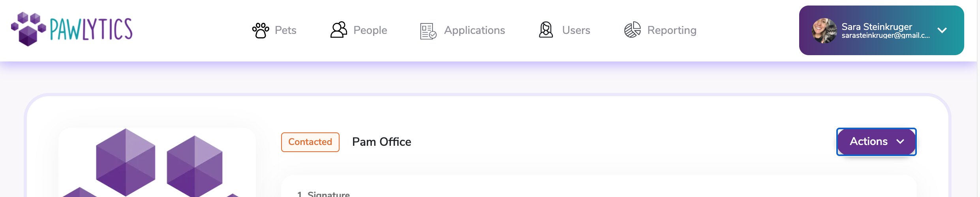
Task: Click the purple hexagon profile image
Action: (x=157, y=162)
